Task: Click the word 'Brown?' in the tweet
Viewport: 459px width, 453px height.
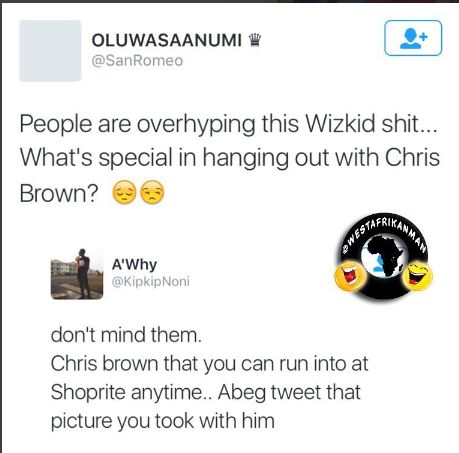Action: 59,193
